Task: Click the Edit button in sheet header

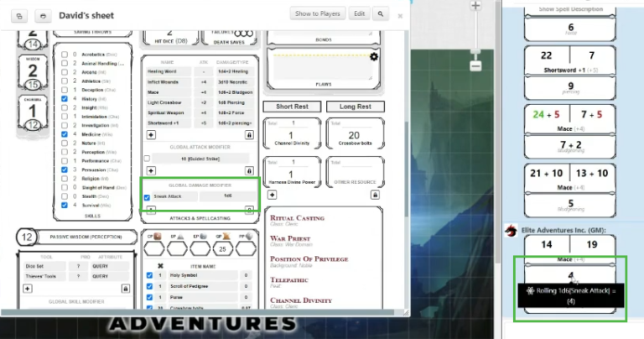Action: (x=360, y=13)
